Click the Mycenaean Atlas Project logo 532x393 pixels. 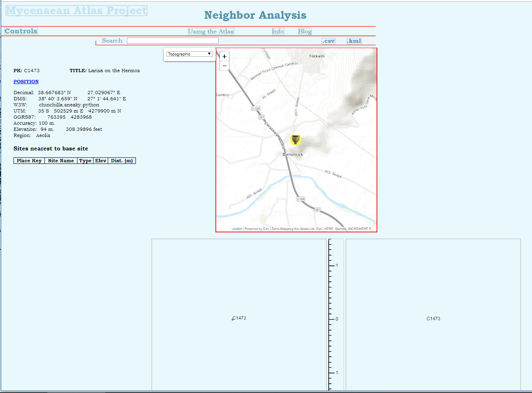76,11
